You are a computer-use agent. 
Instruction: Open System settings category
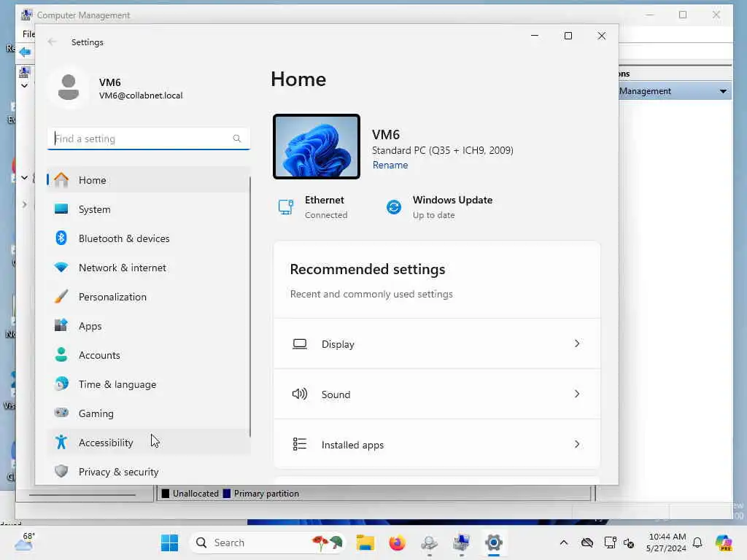[x=148, y=209]
